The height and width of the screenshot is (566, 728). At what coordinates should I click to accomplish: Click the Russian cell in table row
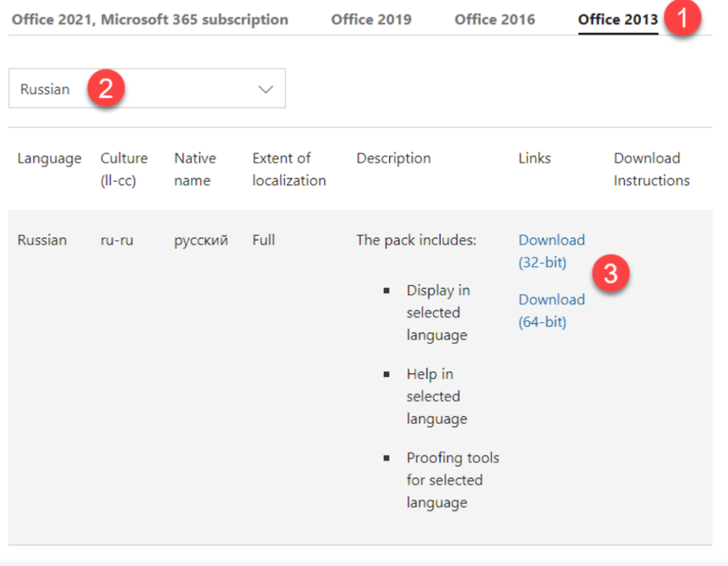[42, 240]
